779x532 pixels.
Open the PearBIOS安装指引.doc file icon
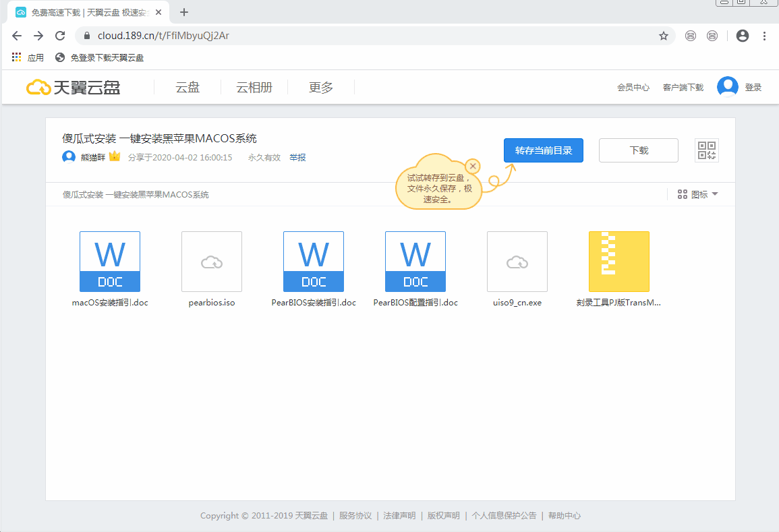(x=314, y=262)
